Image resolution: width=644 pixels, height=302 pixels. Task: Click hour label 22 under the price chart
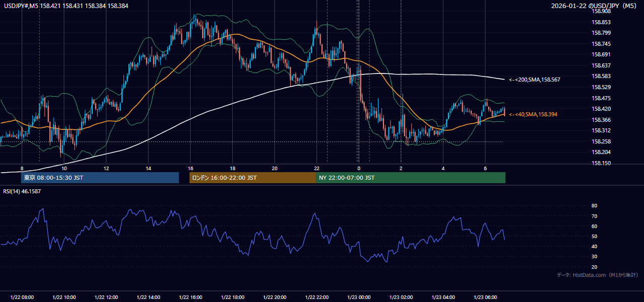click(x=317, y=168)
